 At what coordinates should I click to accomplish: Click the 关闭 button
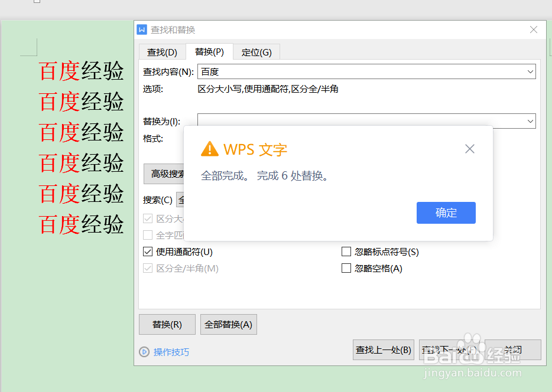pos(513,350)
